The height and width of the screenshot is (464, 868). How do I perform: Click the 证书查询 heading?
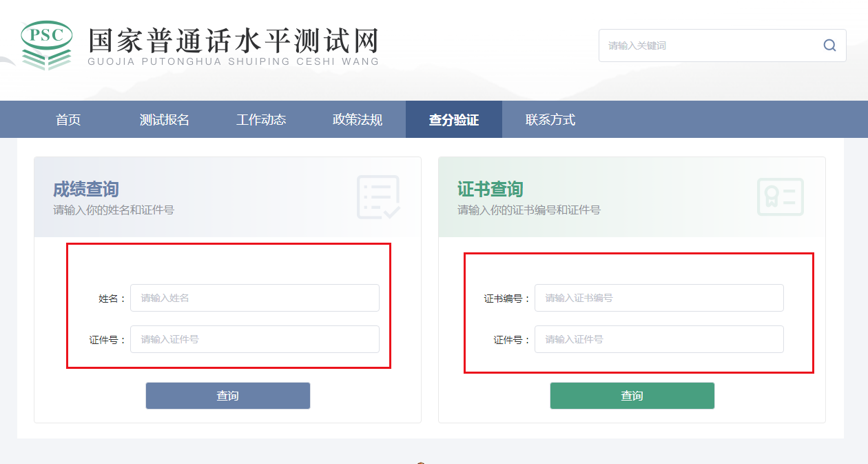490,189
